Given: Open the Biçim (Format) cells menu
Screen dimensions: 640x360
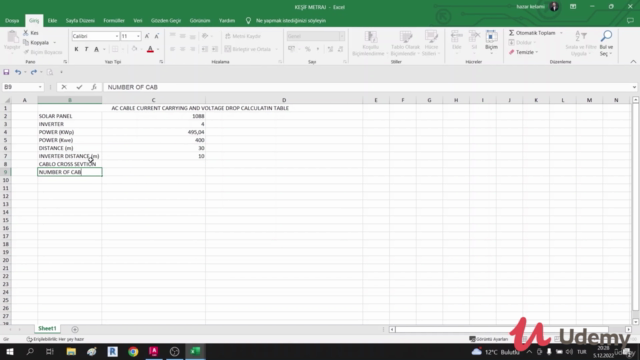Looking at the screenshot, I should coord(491,41).
